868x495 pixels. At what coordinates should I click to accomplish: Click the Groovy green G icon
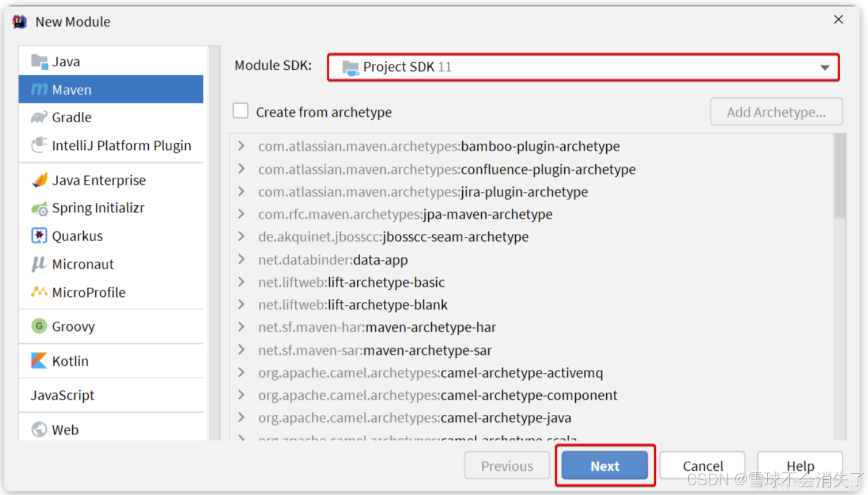39,326
